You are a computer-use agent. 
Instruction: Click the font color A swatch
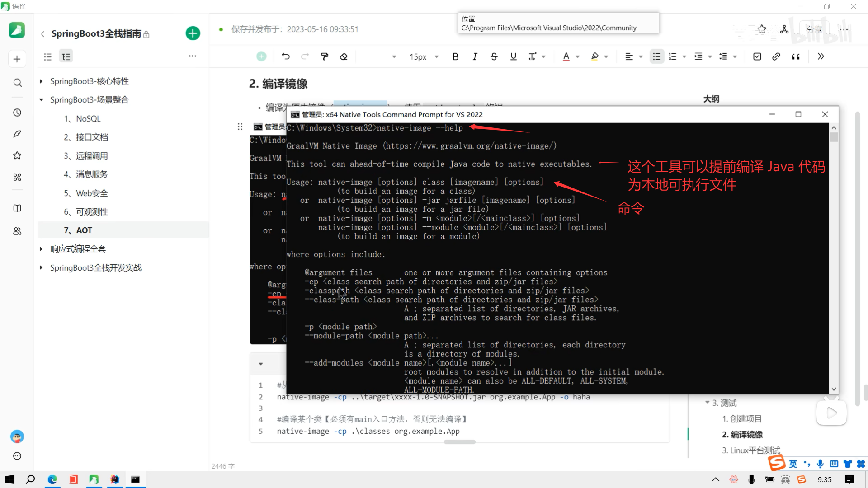pyautogui.click(x=566, y=56)
